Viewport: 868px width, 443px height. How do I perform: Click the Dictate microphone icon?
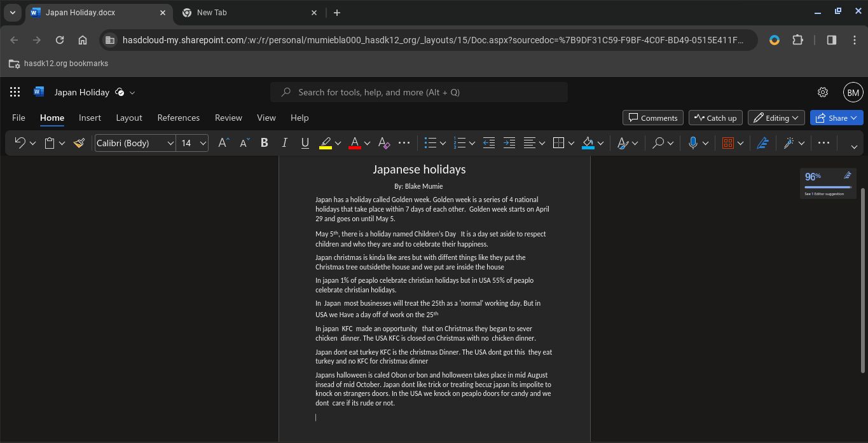coord(693,143)
